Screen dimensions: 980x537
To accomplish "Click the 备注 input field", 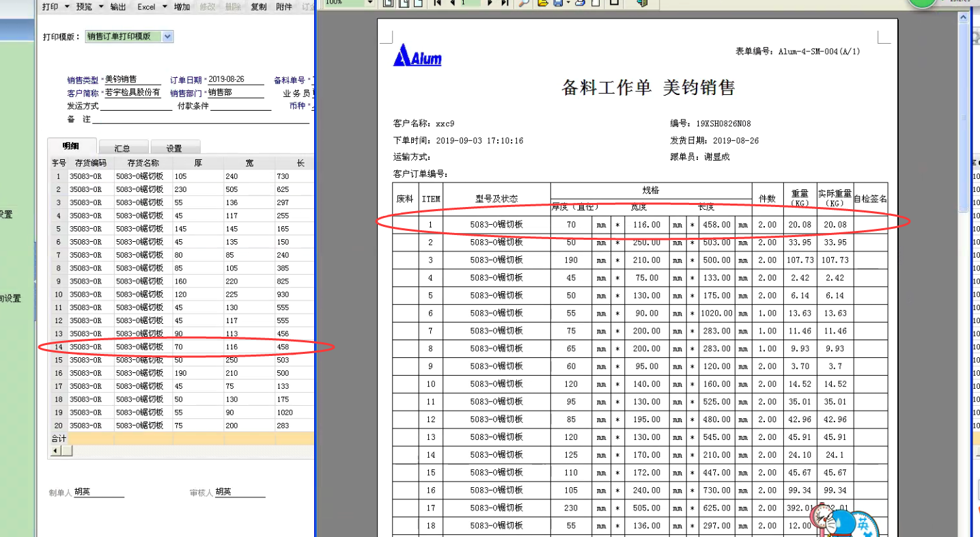I will click(201, 119).
